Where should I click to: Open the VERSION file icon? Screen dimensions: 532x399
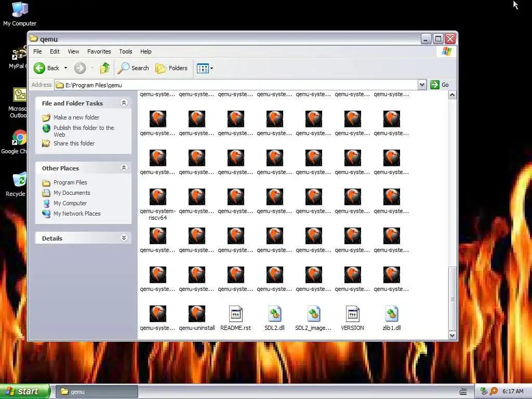[x=353, y=314]
